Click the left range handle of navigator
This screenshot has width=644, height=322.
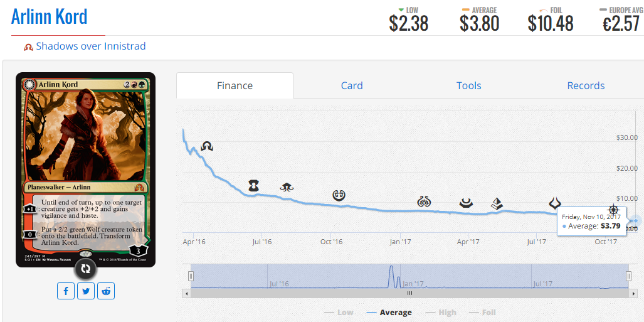pyautogui.click(x=191, y=276)
